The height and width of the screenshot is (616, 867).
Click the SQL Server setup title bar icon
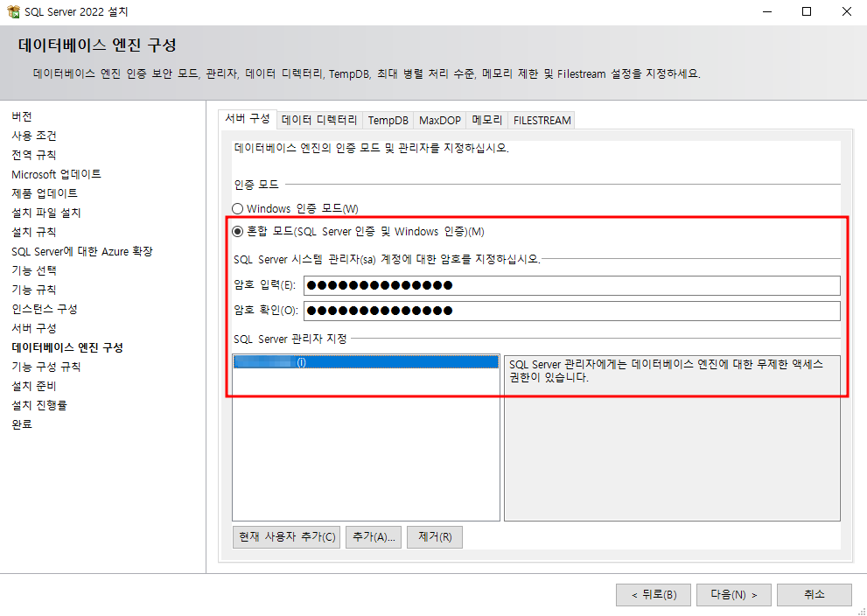point(13,11)
